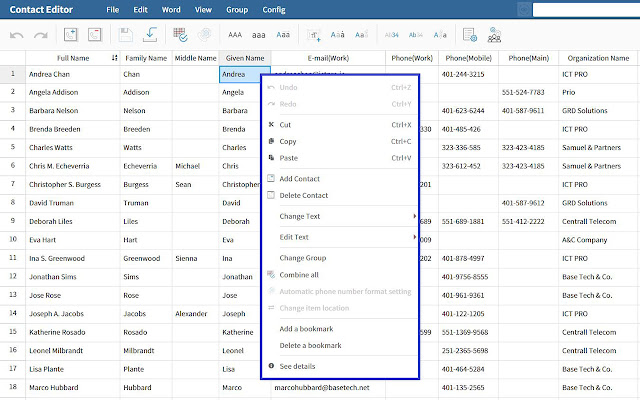The height and width of the screenshot is (400, 640).
Task: Click sort arrows in Full Name header
Action: pyautogui.click(x=114, y=58)
